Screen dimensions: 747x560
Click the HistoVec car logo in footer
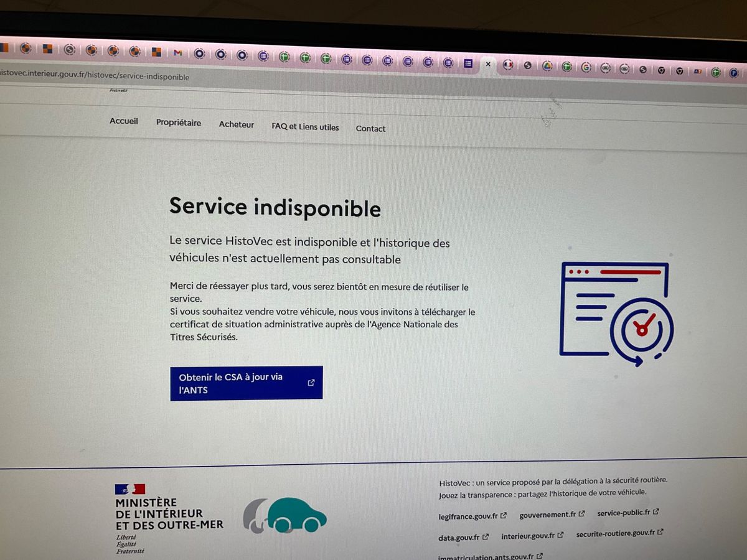coord(284,515)
